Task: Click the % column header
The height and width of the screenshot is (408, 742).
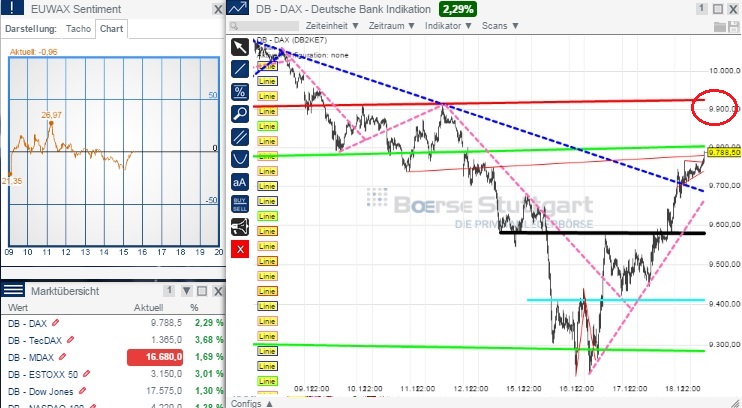Action: coord(194,308)
